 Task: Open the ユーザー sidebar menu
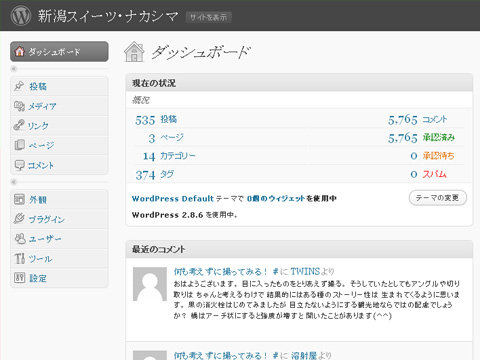(59, 239)
